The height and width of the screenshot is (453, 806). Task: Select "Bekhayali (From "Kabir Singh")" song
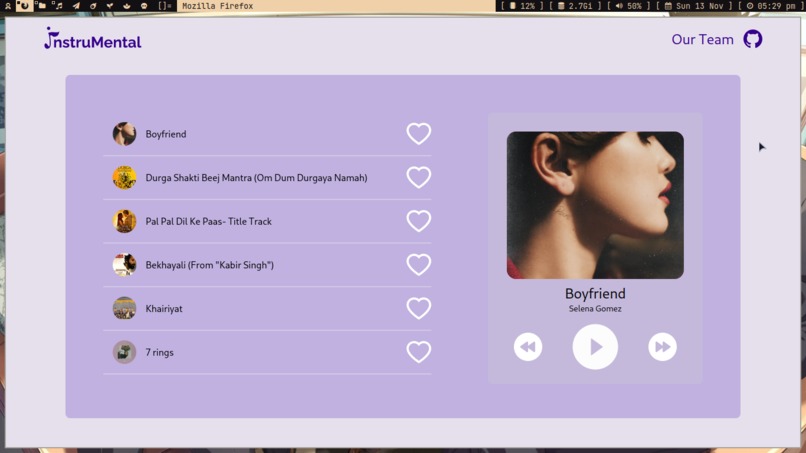[209, 265]
